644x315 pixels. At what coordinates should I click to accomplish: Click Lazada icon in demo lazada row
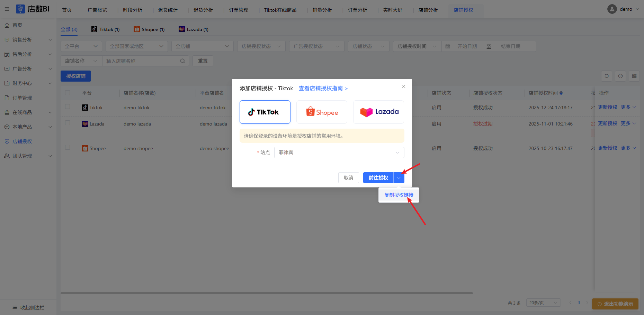pyautogui.click(x=85, y=124)
